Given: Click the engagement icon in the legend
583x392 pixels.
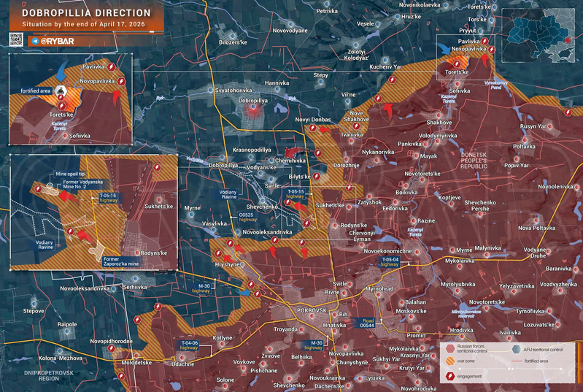Looking at the screenshot, I should coord(450,376).
